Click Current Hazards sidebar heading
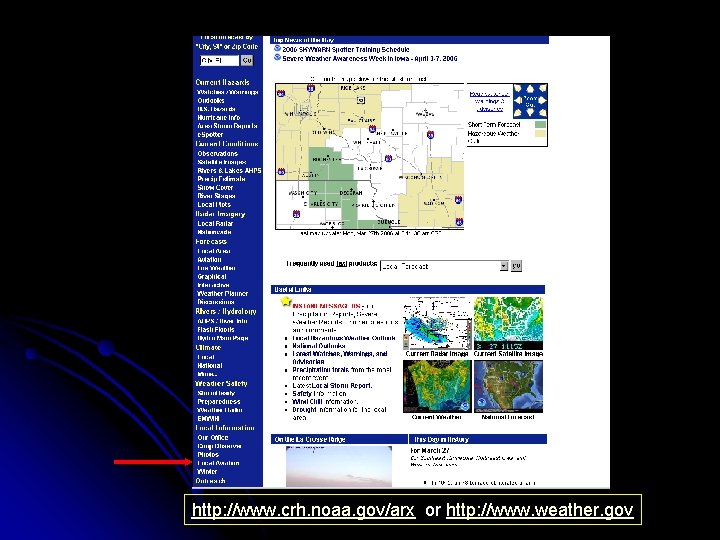 pos(222,82)
